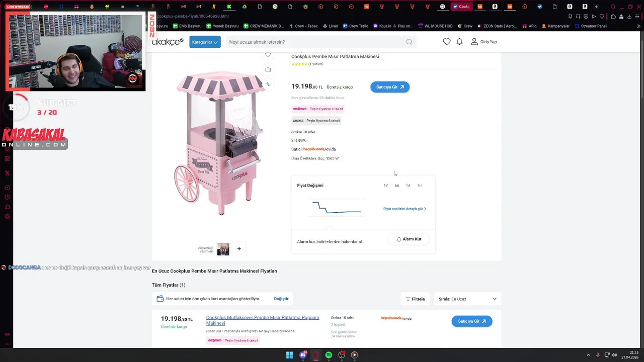Open volume control in system tray
The width and height of the screenshot is (644, 362).
pyautogui.click(x=614, y=355)
